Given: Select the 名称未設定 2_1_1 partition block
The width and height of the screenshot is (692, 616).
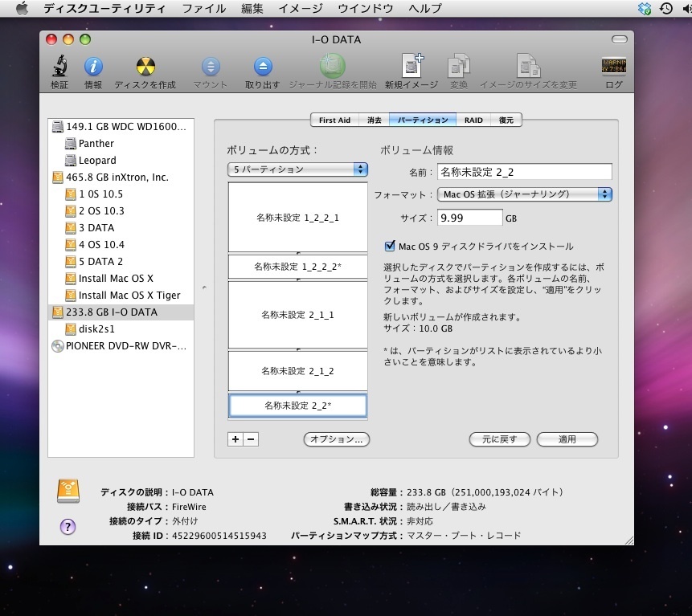Looking at the screenshot, I should pyautogui.click(x=297, y=315).
